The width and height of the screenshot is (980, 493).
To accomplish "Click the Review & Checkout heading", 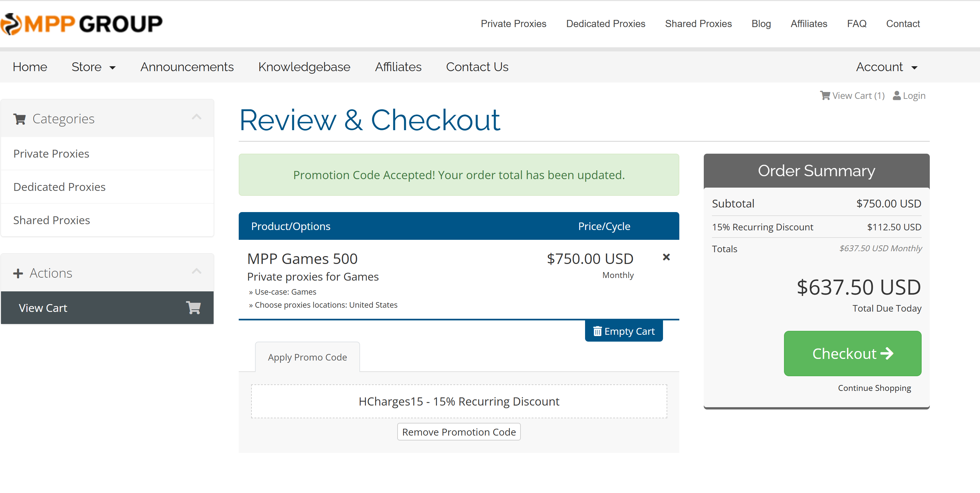I will 369,120.
